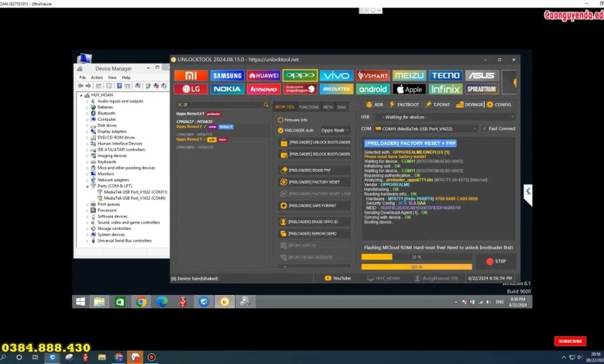The width and height of the screenshot is (604, 364).
Task: Open DEVMGR from UnlockTool toolbar
Action: pos(469,105)
